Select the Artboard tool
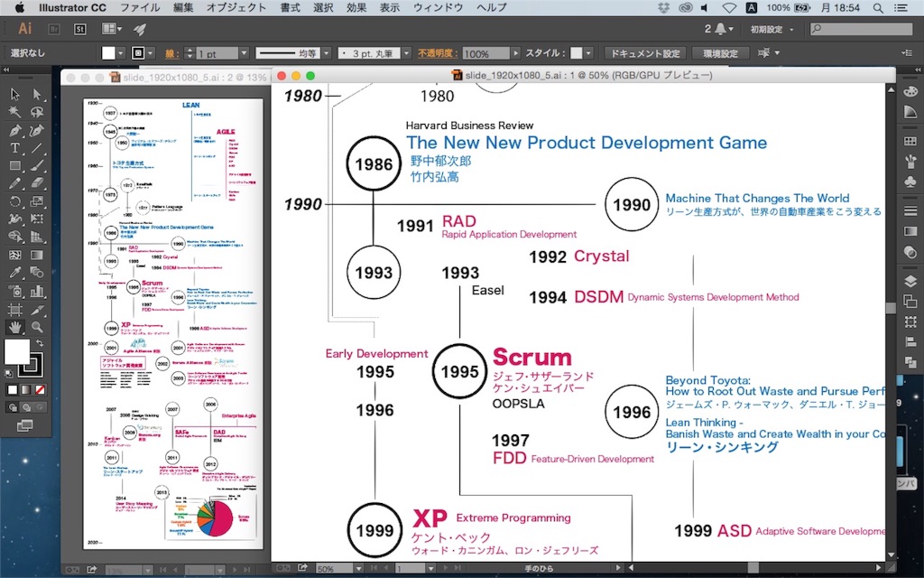This screenshot has height=578, width=924. (15, 309)
